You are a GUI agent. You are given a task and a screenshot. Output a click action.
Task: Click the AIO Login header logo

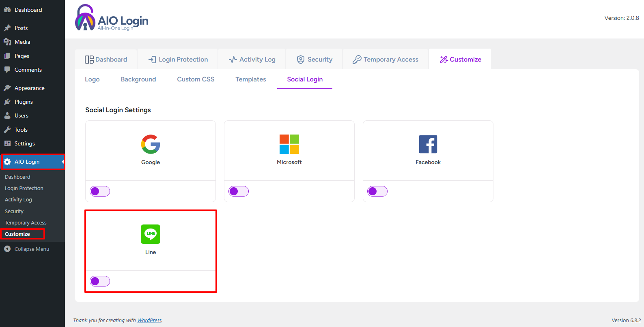112,18
